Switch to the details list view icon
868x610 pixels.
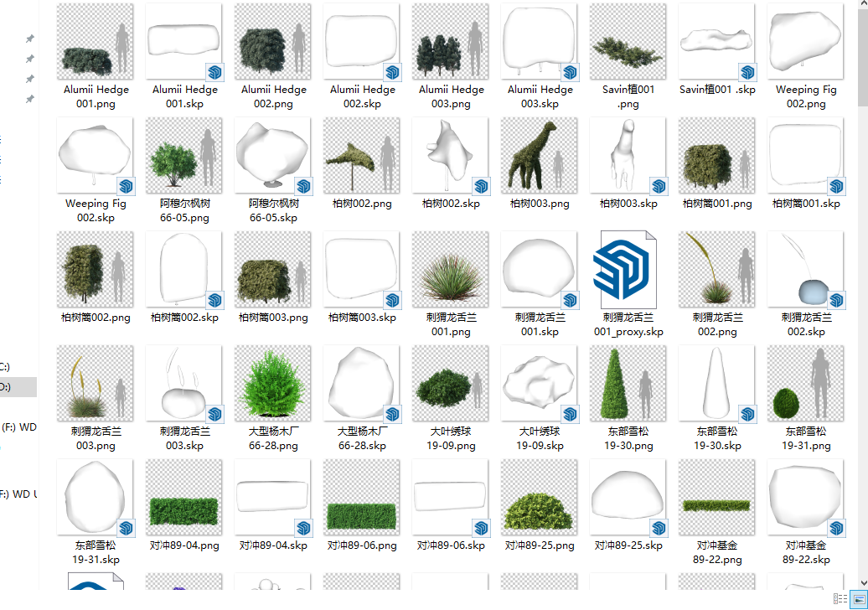click(x=840, y=599)
